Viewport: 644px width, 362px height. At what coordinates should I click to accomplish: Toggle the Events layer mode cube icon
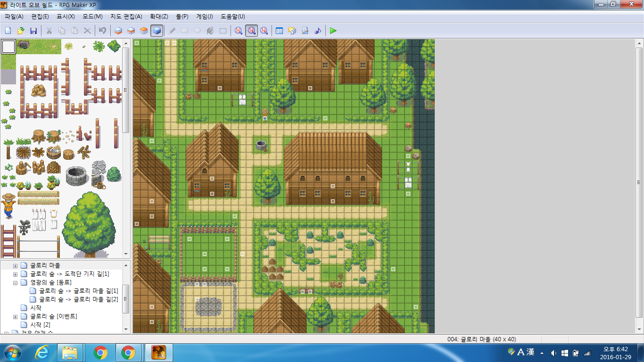[157, 31]
